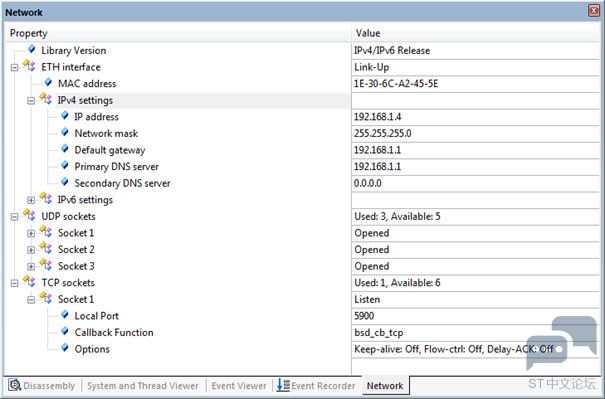Open the System and Thread Viewer tab
605x399 pixels.
(142, 385)
